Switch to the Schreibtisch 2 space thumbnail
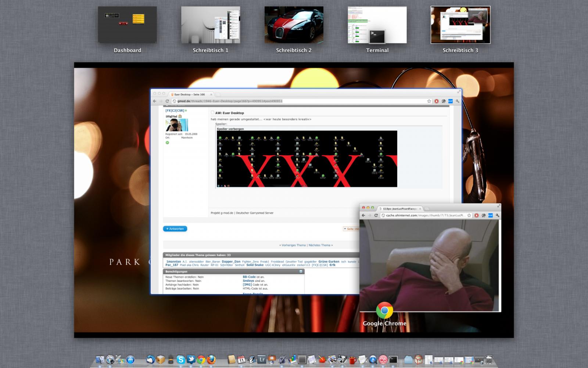The image size is (588, 368). (294, 25)
